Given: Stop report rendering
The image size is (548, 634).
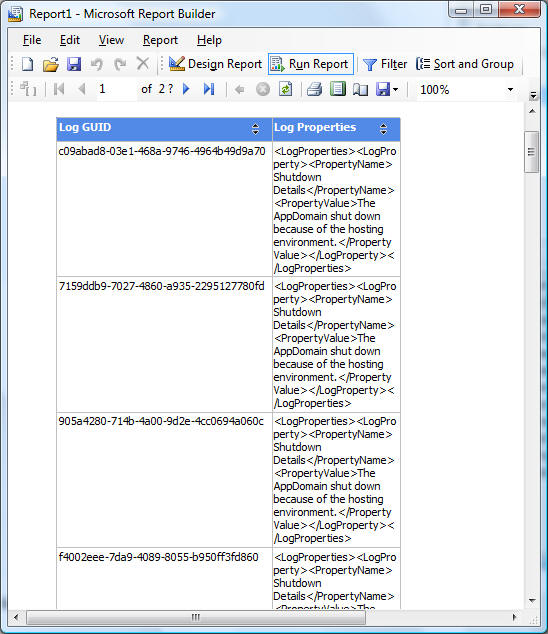Looking at the screenshot, I should [x=263, y=89].
